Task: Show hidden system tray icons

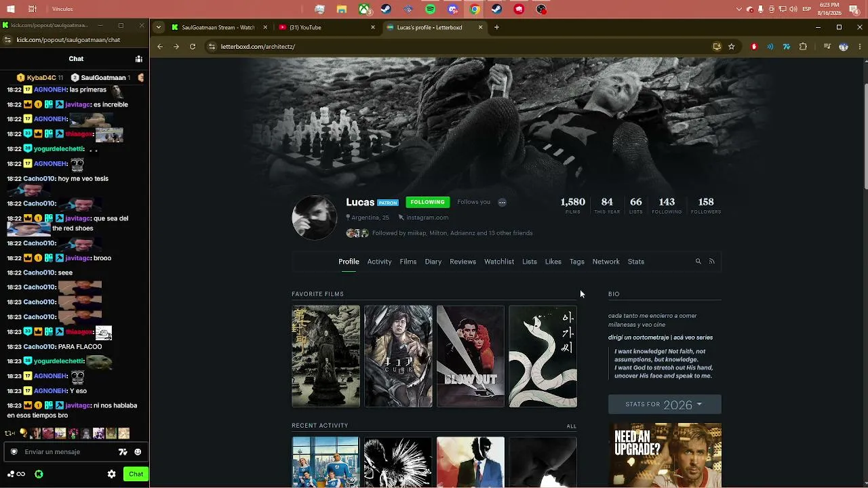Action: point(739,9)
